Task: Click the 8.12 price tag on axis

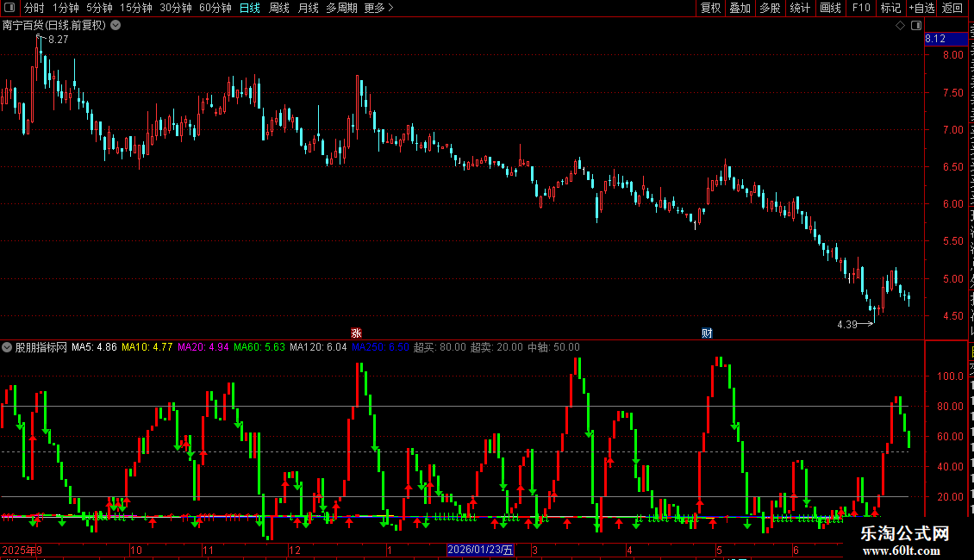Action: click(946, 39)
